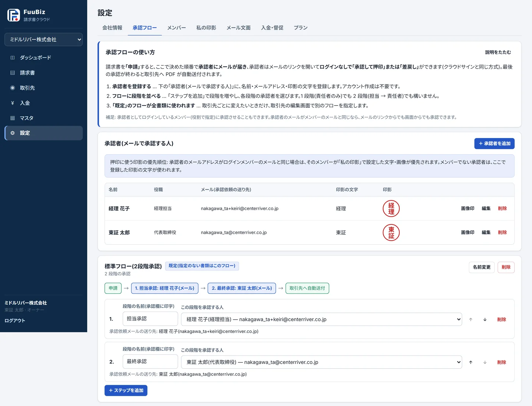Select Settings (設定) in sidebar
The width and height of the screenshot is (532, 406).
[44, 133]
